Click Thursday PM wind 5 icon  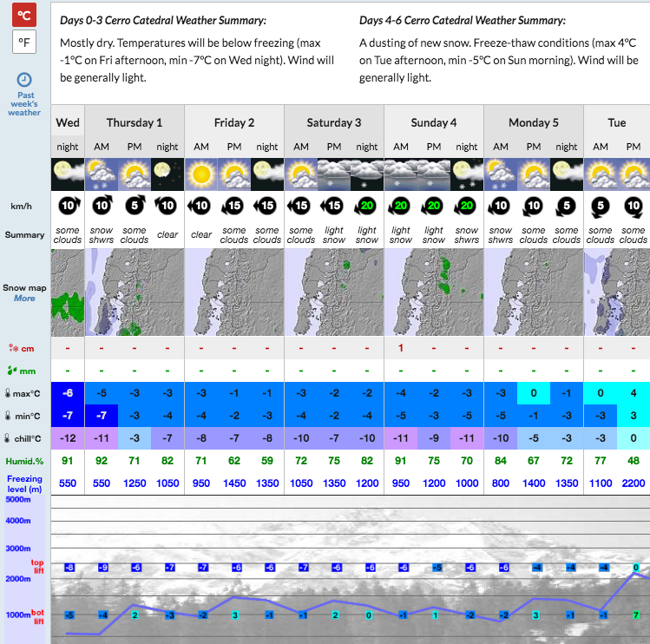(135, 205)
